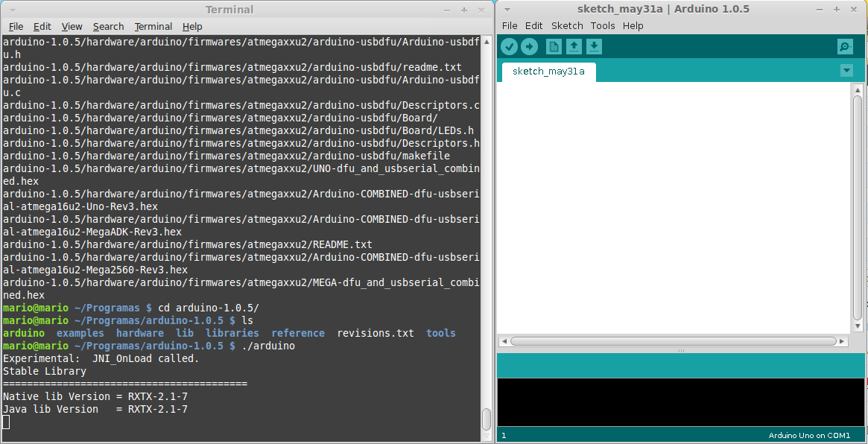
Task: Open the Sketch menu
Action: click(567, 25)
